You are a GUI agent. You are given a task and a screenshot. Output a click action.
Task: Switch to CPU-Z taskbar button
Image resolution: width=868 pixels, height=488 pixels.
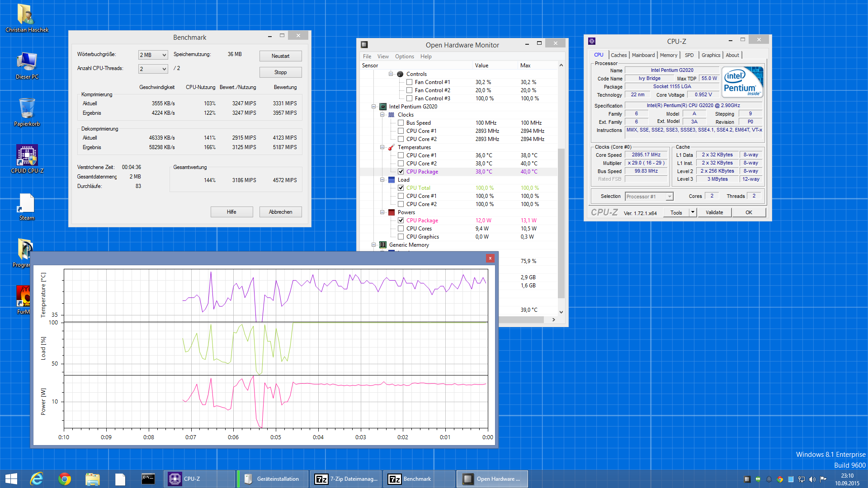coord(199,479)
